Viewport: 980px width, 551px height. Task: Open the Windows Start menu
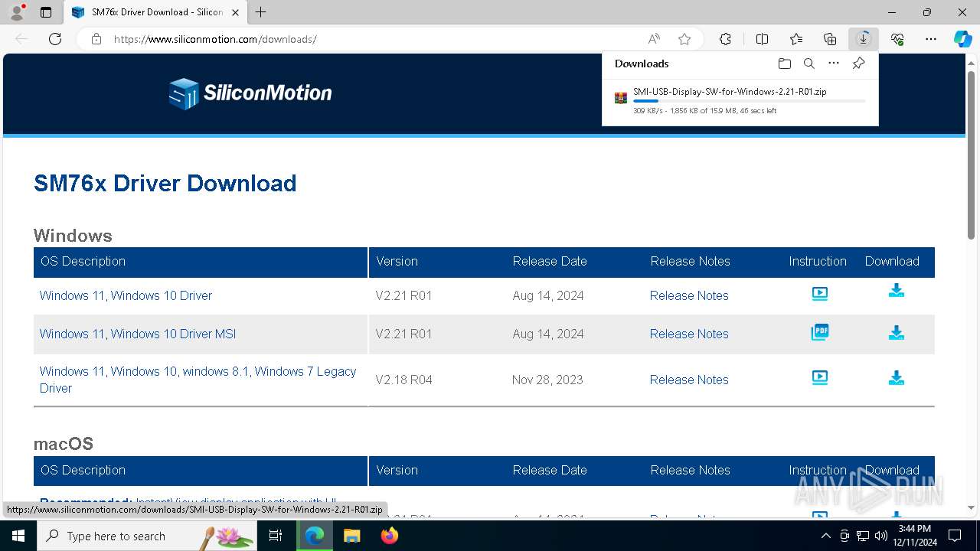coord(18,536)
